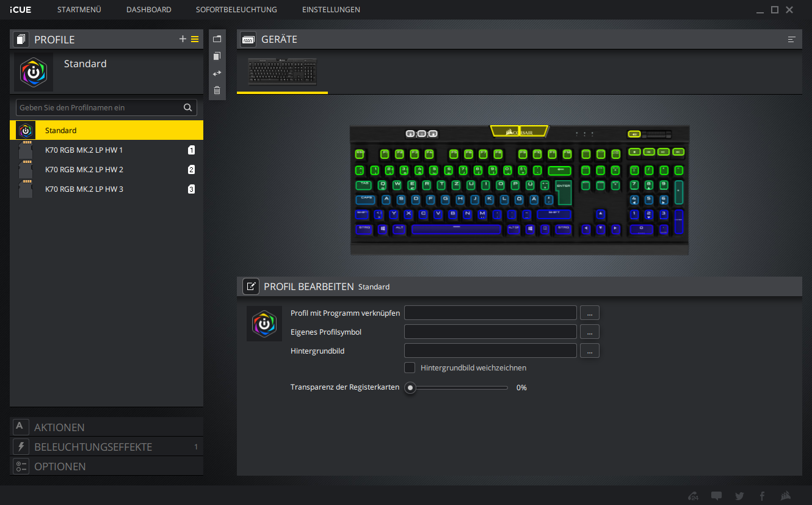Screen dimensions: 812x505
Task: Select the Corsair logo light zone on the keyboard
Action: [519, 132]
